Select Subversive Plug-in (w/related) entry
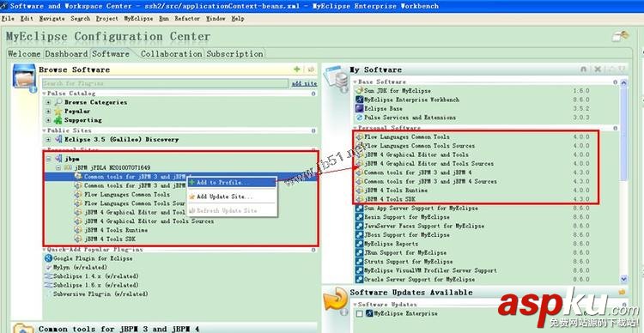The image size is (644, 333). tap(100, 294)
